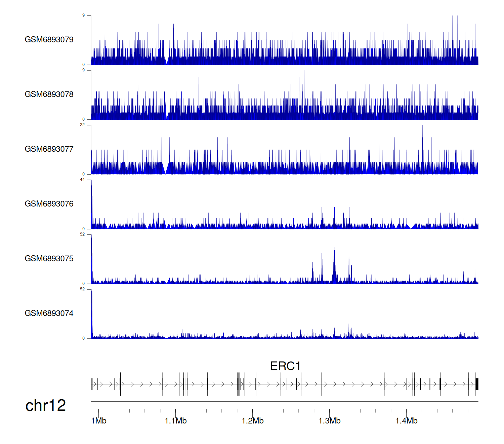Jump to the 1.1Mb axis label

pyautogui.click(x=176, y=421)
